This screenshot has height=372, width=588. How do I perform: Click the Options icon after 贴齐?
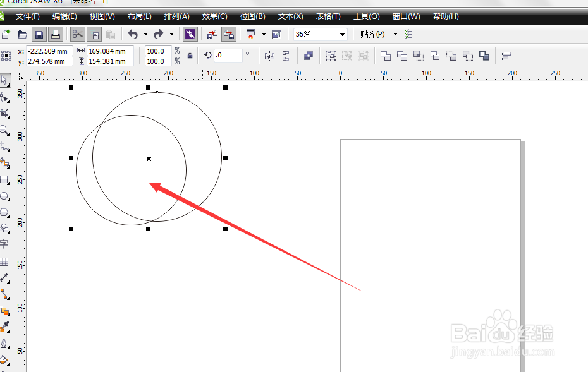pyautogui.click(x=408, y=35)
